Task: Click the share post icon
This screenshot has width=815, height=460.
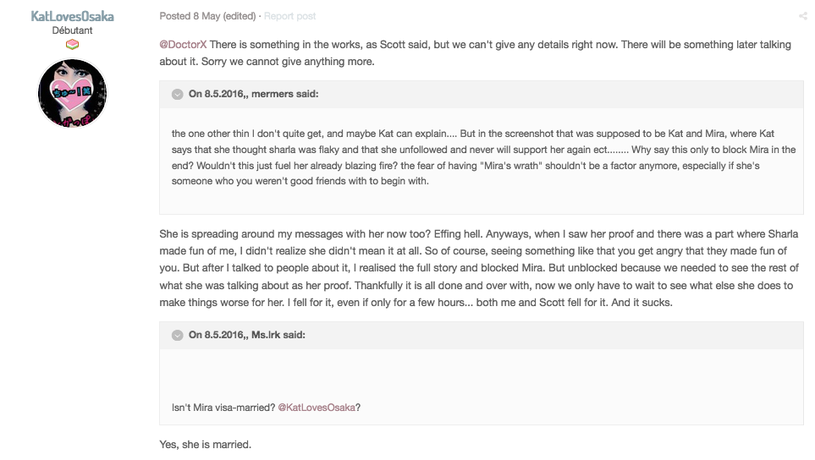Action: 802,16
